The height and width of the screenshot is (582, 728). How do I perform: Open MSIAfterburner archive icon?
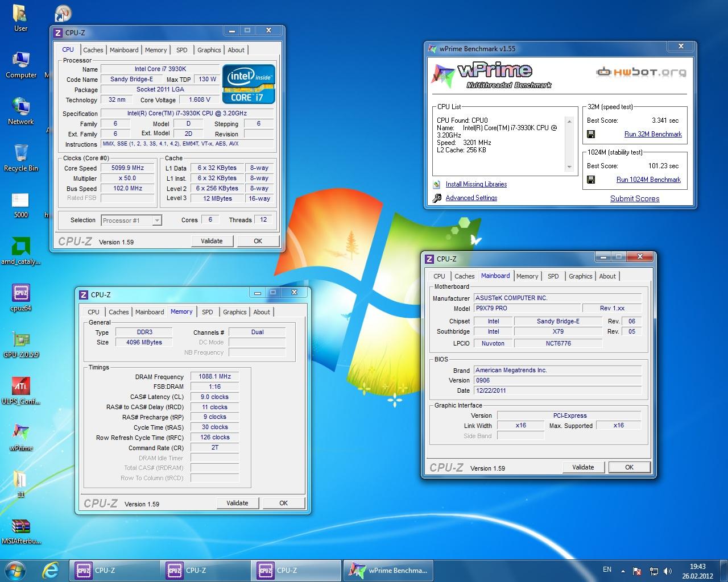coord(21,531)
